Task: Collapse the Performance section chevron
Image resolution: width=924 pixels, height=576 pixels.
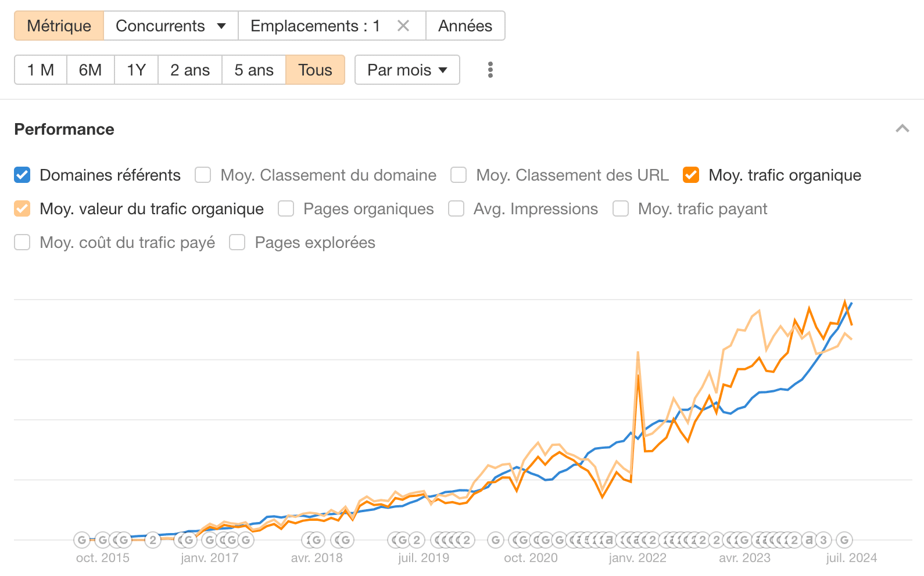Action: click(x=902, y=129)
